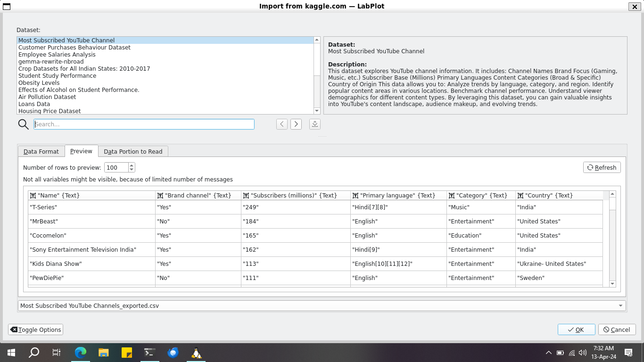Select Air Pollution Dataset
The width and height of the screenshot is (644, 362).
[x=165, y=97]
